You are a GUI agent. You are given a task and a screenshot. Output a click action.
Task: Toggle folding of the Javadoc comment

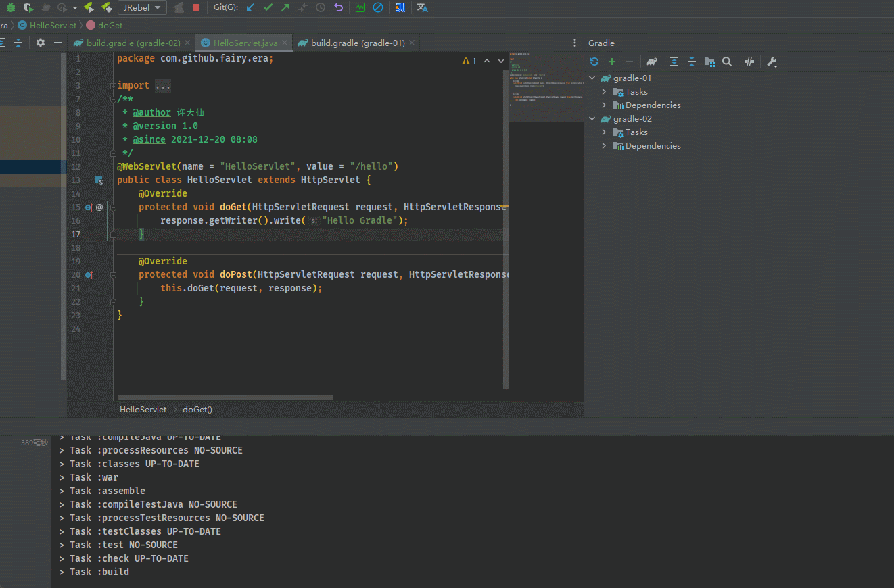(113, 99)
